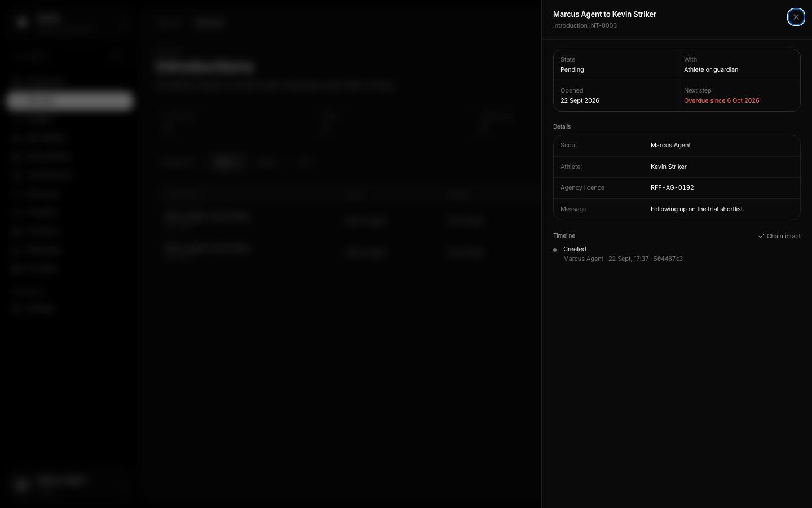Click the 'Created' timeline entry title
Image resolution: width=812 pixels, height=508 pixels.
coord(575,249)
